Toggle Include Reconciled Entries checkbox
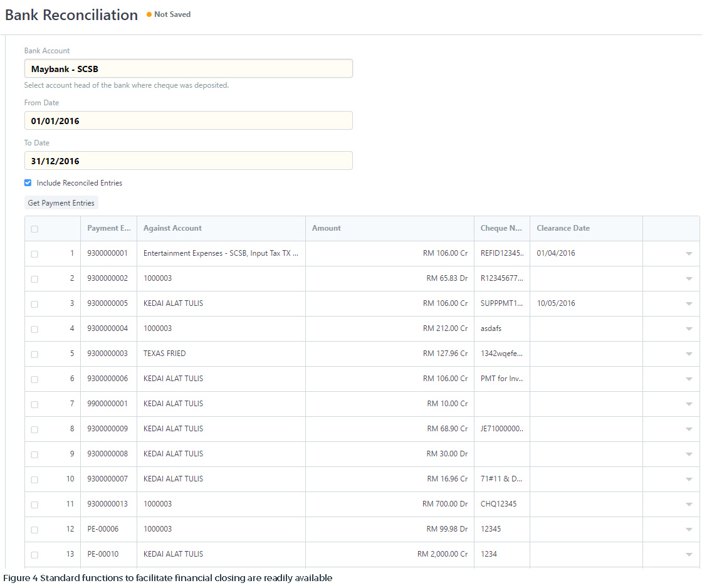 tap(28, 183)
